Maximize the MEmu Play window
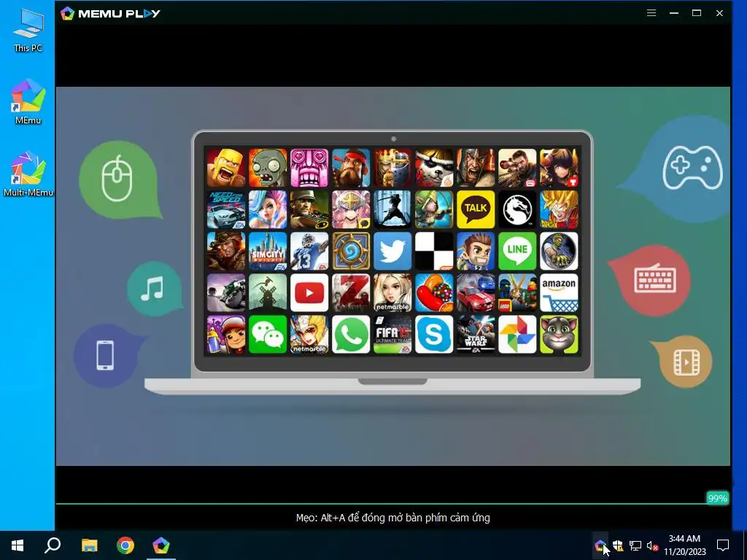747x560 pixels. [x=697, y=13]
